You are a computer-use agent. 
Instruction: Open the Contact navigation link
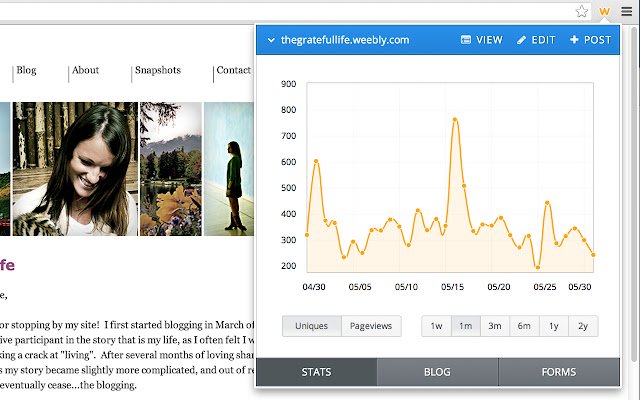click(x=233, y=70)
